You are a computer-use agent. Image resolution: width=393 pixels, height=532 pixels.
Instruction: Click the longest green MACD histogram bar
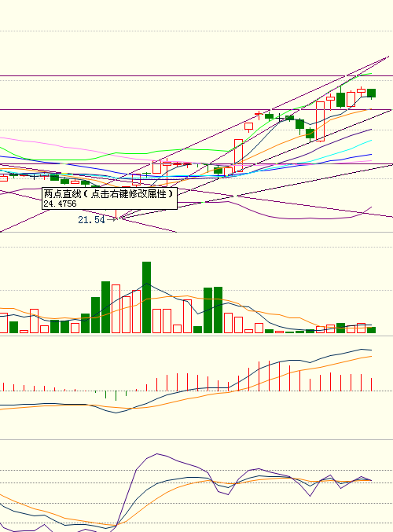pyautogui.click(x=116, y=395)
